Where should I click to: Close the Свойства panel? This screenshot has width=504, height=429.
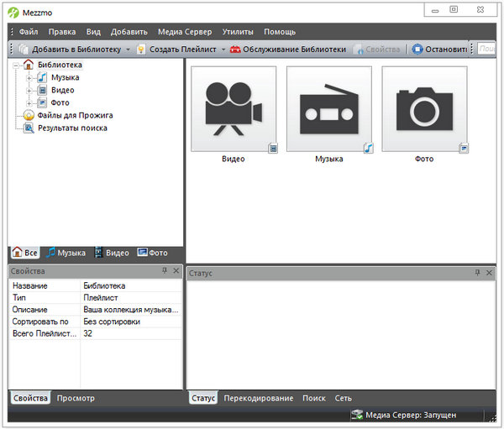tap(176, 271)
